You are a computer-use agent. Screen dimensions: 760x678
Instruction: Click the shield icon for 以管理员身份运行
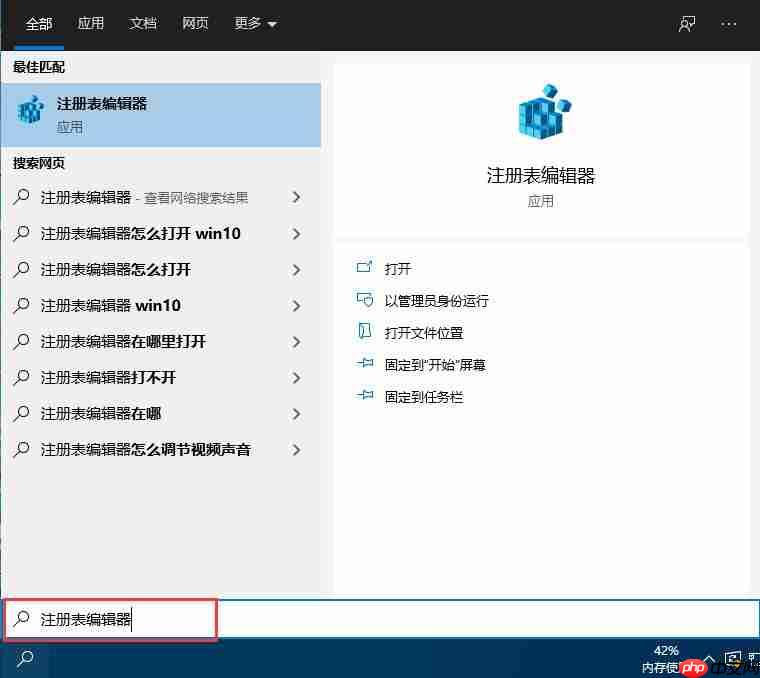[x=364, y=299]
